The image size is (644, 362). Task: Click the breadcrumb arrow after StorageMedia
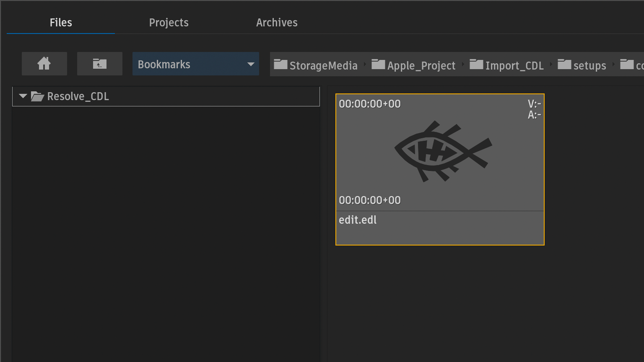[x=365, y=65]
